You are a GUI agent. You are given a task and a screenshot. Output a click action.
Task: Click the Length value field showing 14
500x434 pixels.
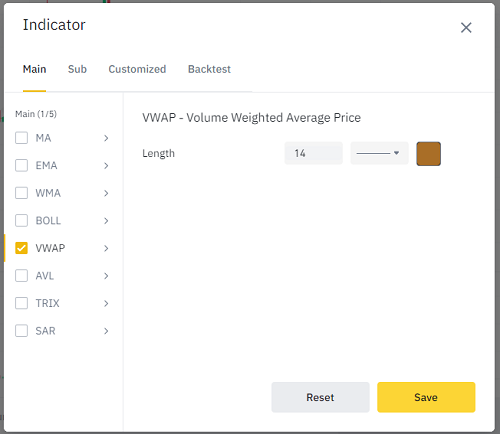pyautogui.click(x=313, y=153)
